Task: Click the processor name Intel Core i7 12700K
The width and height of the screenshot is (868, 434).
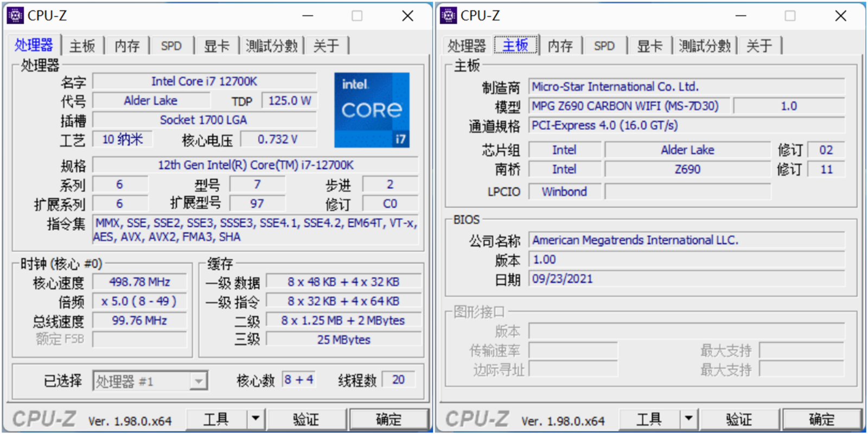Action: tap(205, 81)
